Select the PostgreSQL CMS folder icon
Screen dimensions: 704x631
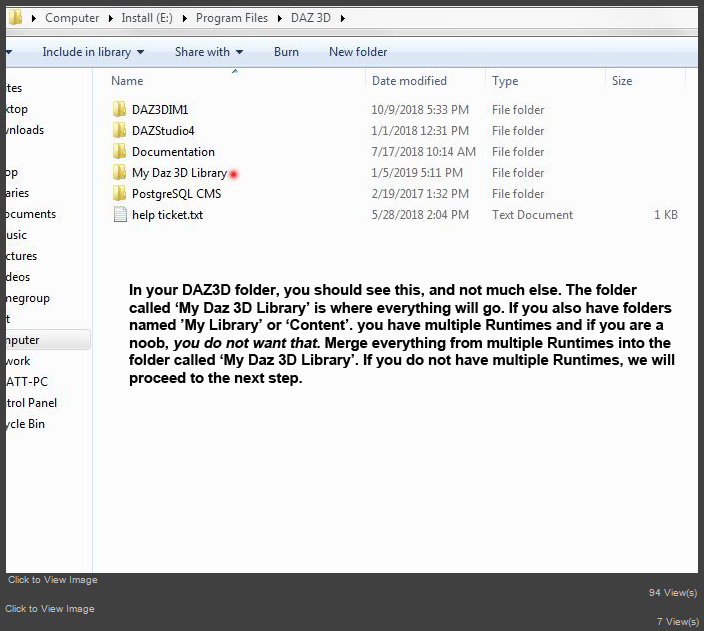119,194
